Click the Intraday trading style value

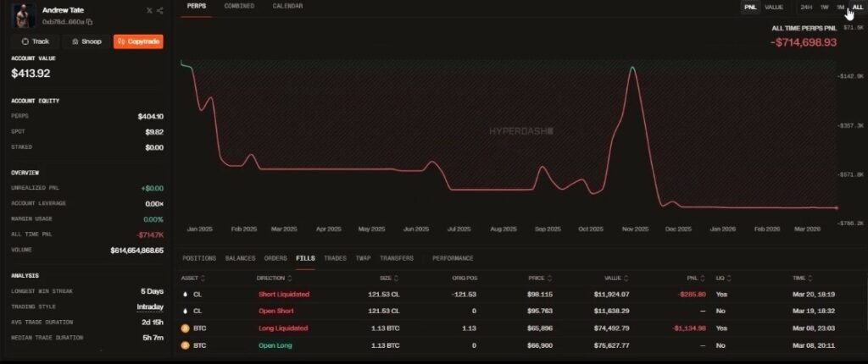click(150, 307)
